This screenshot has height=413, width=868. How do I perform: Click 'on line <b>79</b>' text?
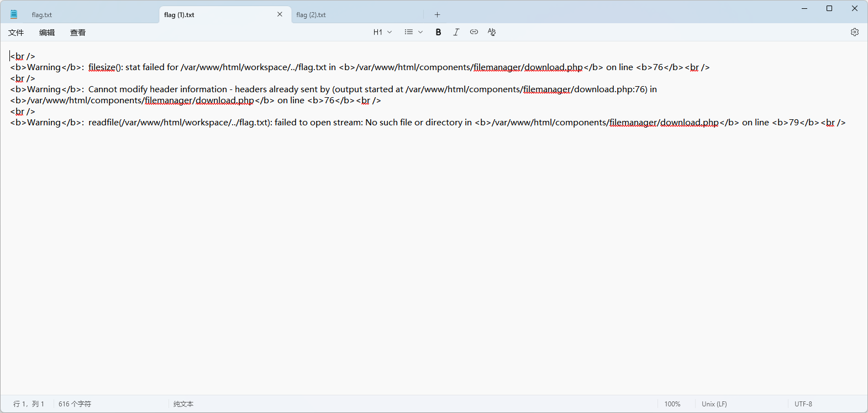pyautogui.click(x=781, y=123)
